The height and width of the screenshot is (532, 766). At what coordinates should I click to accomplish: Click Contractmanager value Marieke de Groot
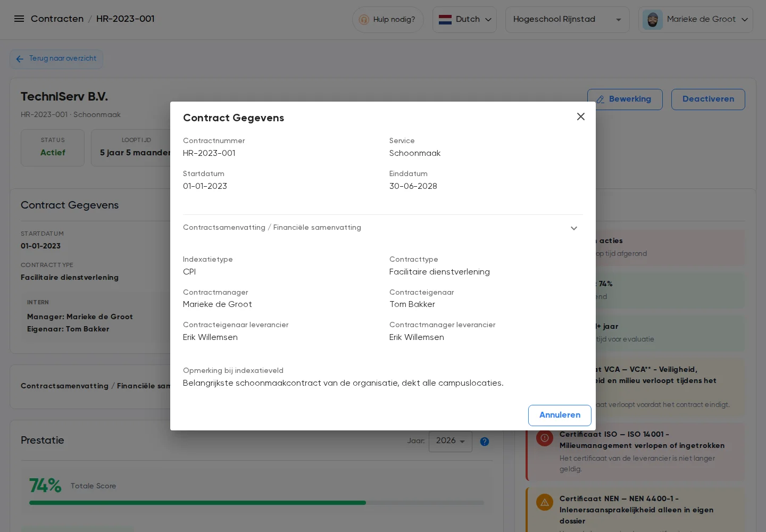tap(218, 304)
